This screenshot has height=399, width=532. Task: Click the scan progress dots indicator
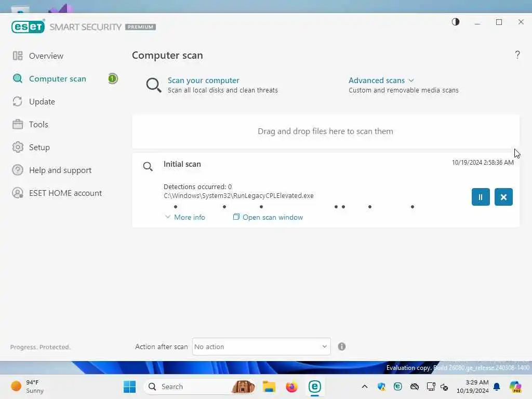click(294, 207)
